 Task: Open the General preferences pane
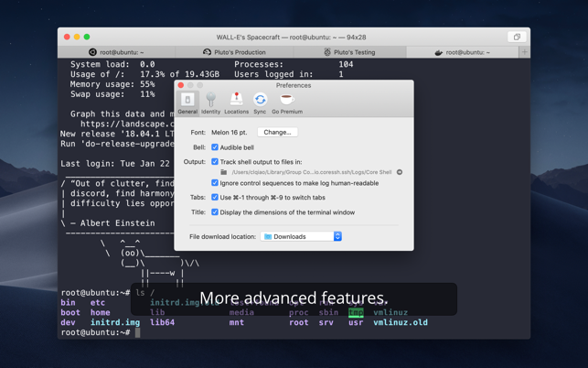(x=187, y=103)
